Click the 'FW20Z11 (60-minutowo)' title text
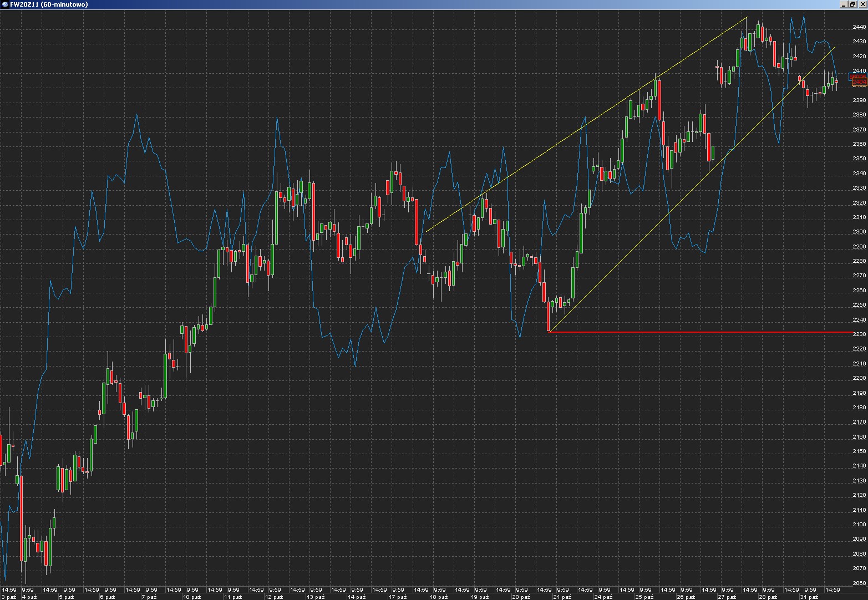The height and width of the screenshot is (600, 868). point(49,4)
